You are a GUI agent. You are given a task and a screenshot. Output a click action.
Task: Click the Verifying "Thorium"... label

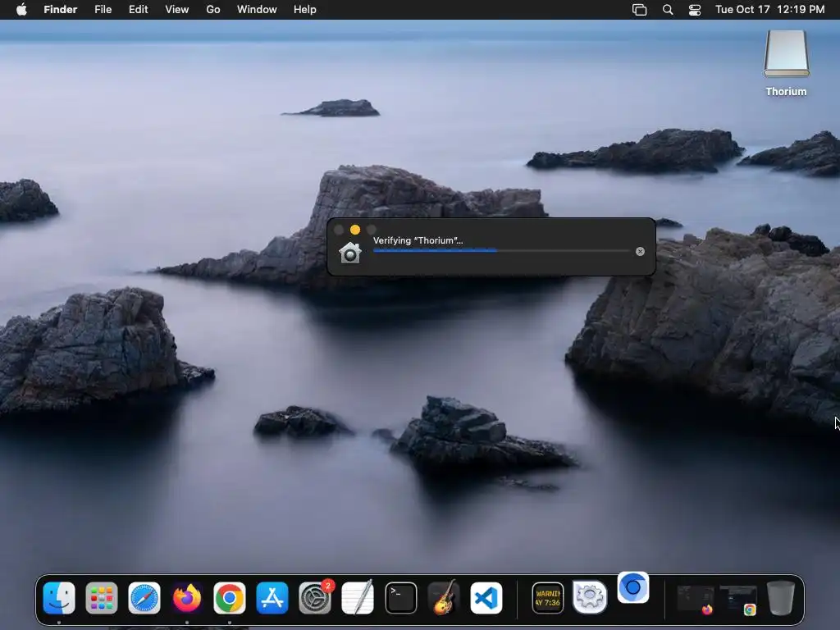pyautogui.click(x=418, y=240)
